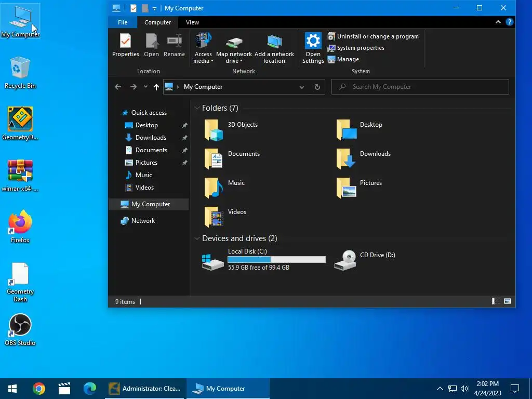The height and width of the screenshot is (399, 532).
Task: Go forward with the Forward arrow
Action: tap(134, 87)
